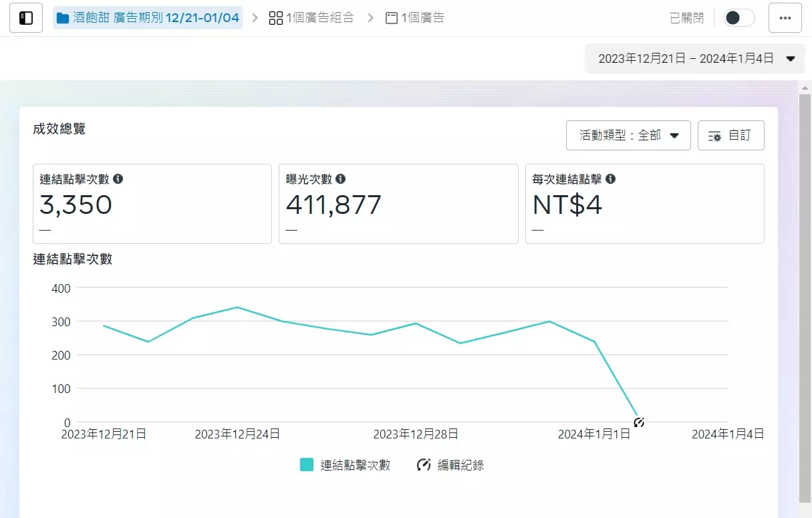Click the 編輯紀錄 pencil icon in the legend
Viewport: 812px width, 518px height.
pos(423,465)
